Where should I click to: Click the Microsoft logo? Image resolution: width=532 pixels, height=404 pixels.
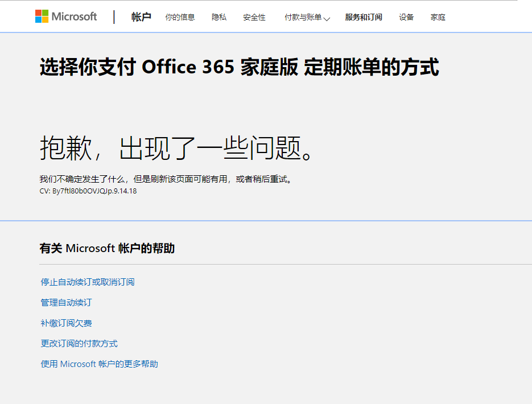point(66,17)
